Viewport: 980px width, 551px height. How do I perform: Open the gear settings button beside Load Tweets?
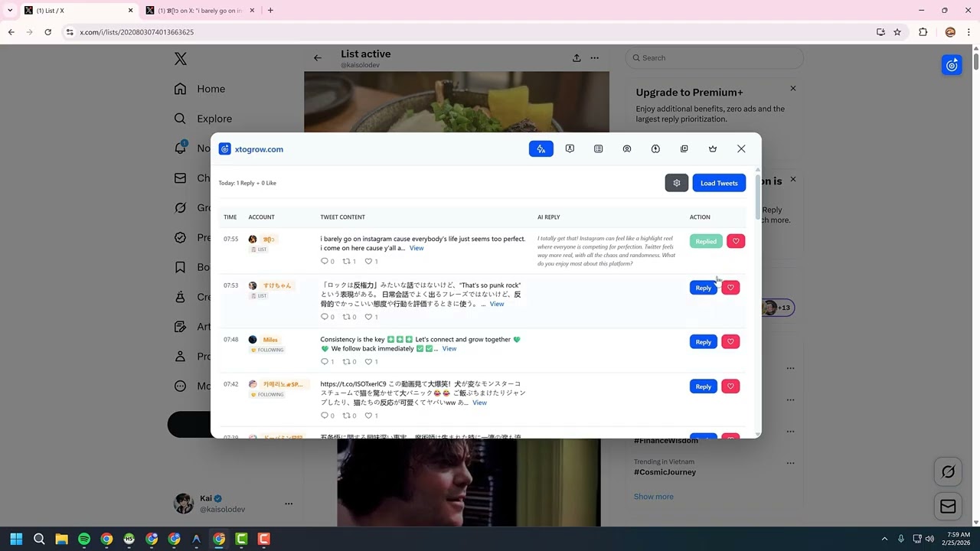coord(677,183)
